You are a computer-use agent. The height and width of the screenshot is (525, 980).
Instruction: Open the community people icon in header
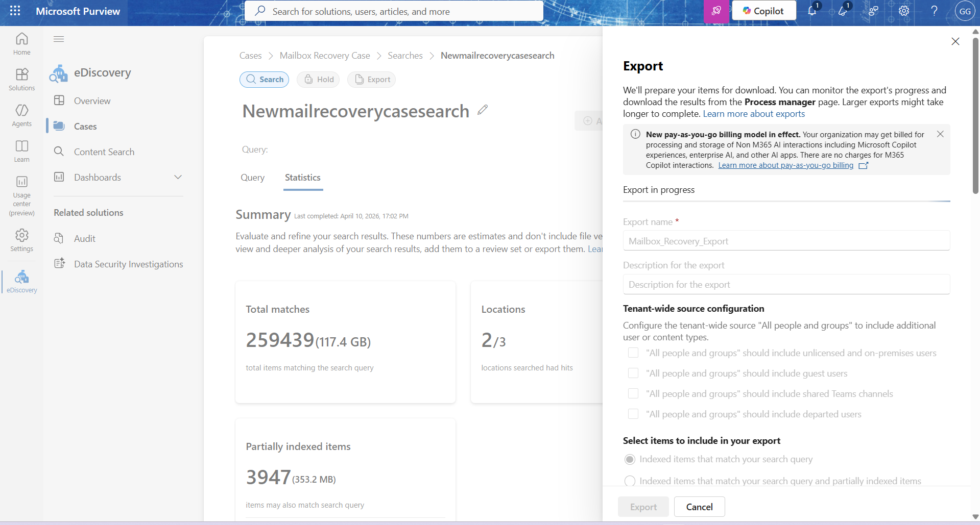pos(873,11)
